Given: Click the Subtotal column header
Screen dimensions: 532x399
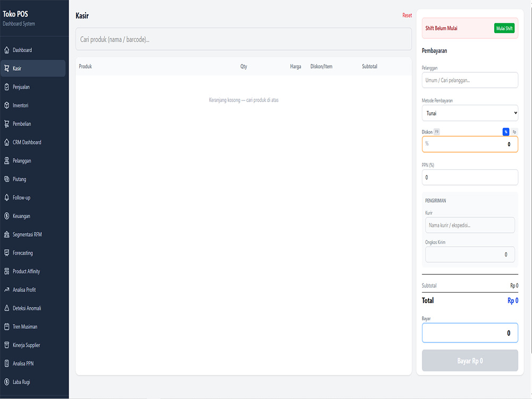Looking at the screenshot, I should coord(370,66).
